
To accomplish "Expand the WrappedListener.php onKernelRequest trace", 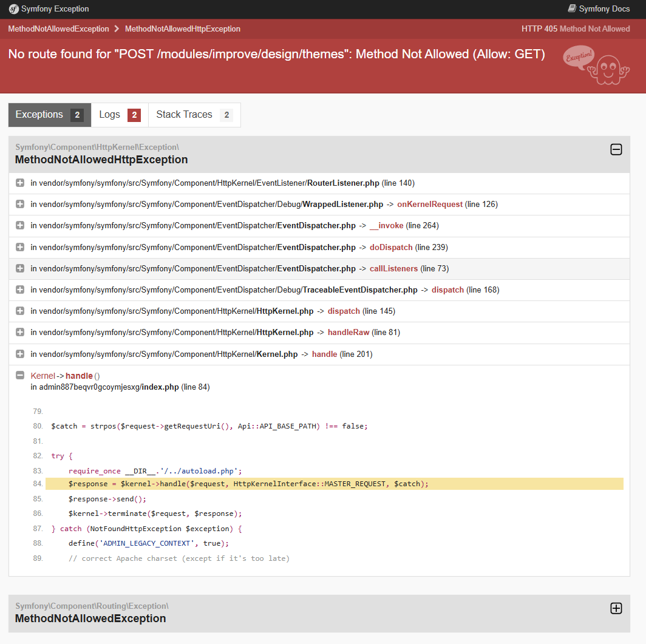I will pyautogui.click(x=20, y=204).
